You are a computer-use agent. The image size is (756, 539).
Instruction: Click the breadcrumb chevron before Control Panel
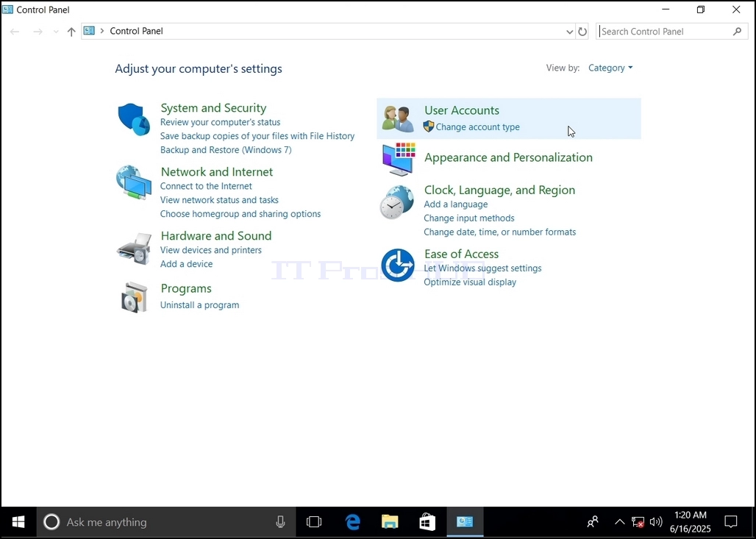(x=101, y=31)
